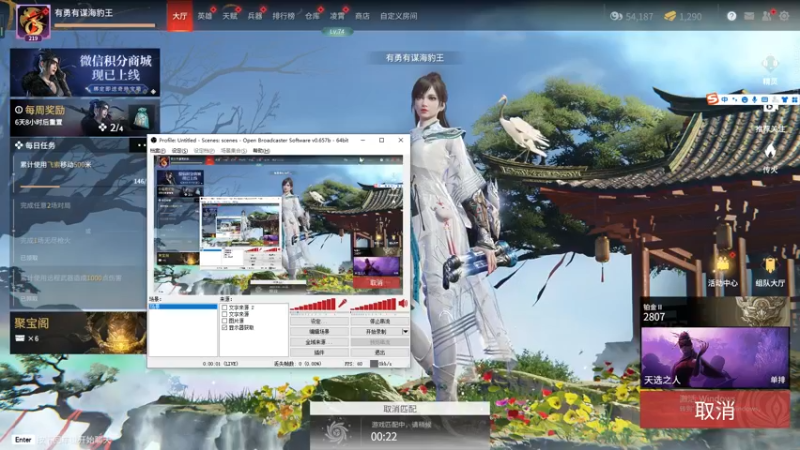Open daily tasks more-options dots

point(141,145)
